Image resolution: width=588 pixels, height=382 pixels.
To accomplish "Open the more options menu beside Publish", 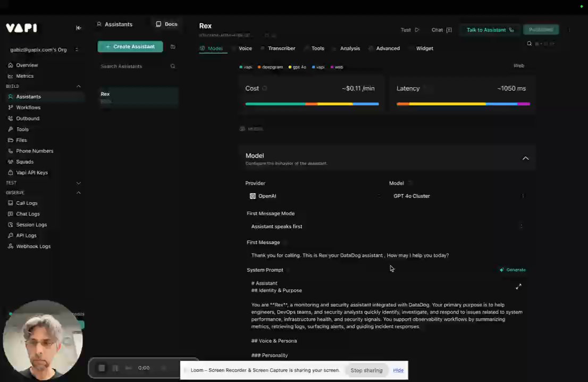I will click(569, 30).
